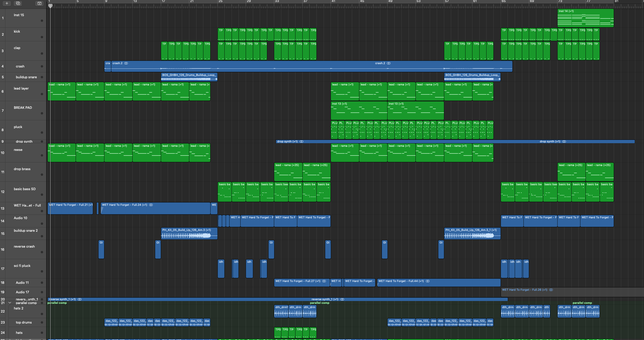Screen dimensions: 644x340
Task: Click the add new track plus button
Action: pyautogui.click(x=7, y=3)
